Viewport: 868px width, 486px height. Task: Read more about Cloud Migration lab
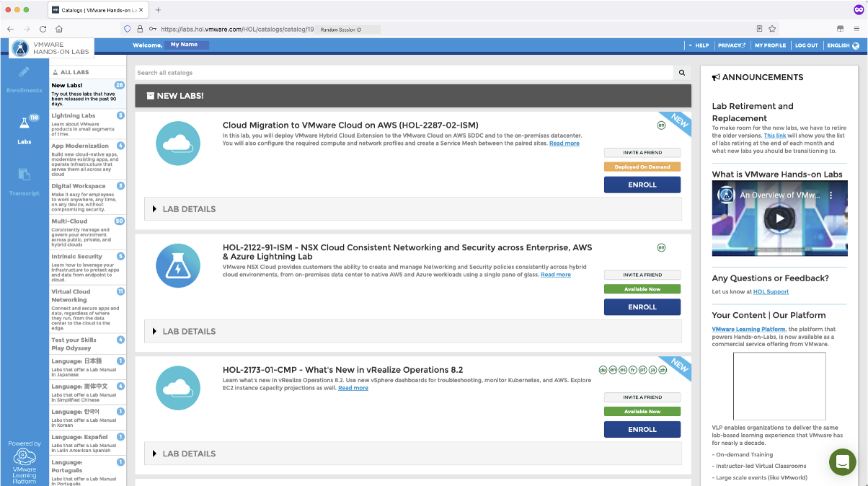564,143
